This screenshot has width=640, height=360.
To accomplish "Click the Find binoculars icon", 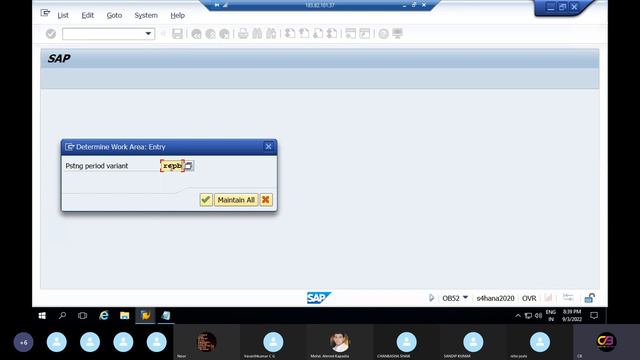I will click(x=257, y=33).
